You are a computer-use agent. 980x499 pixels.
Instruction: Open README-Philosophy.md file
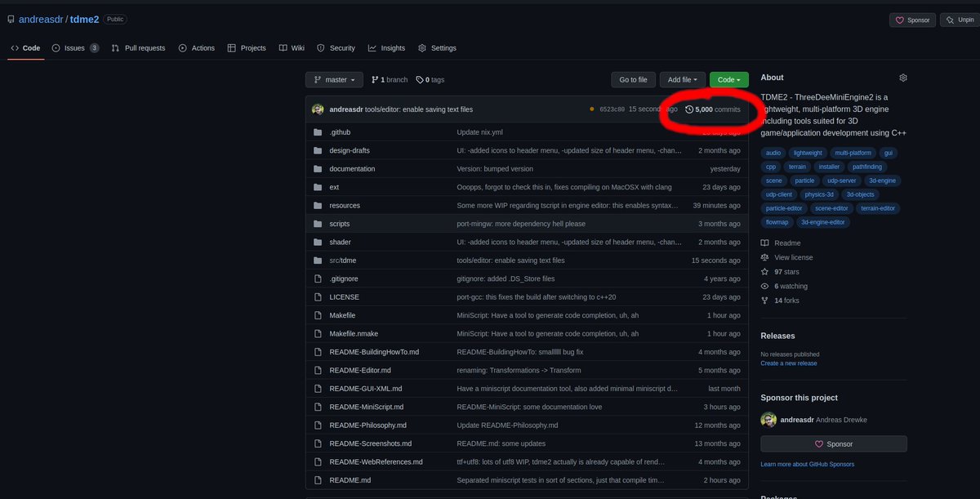click(367, 425)
